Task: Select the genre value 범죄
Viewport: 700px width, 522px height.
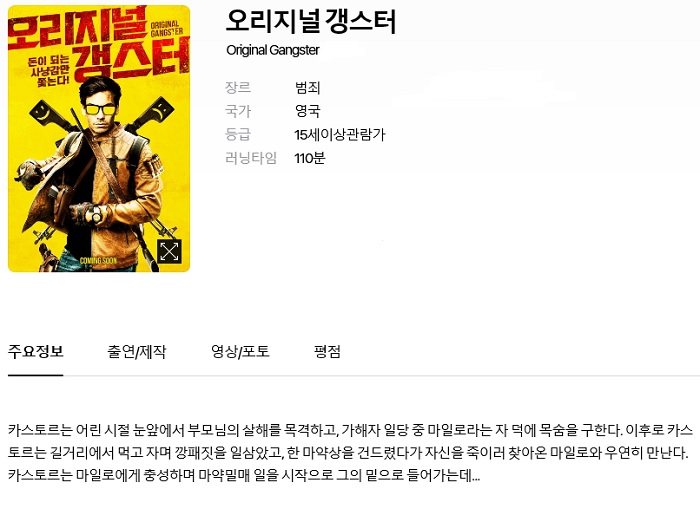Action: pyautogui.click(x=308, y=88)
